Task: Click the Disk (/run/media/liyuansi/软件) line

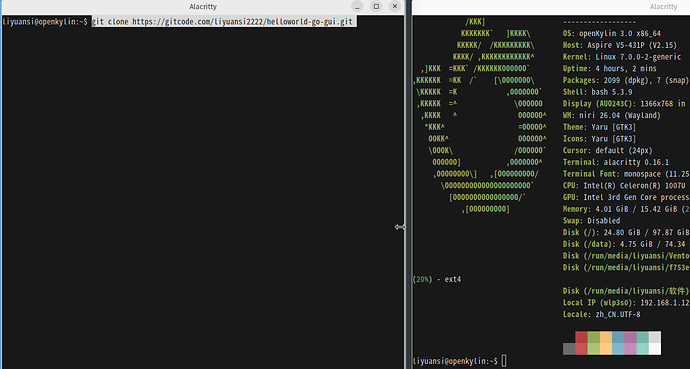Action: click(x=626, y=291)
